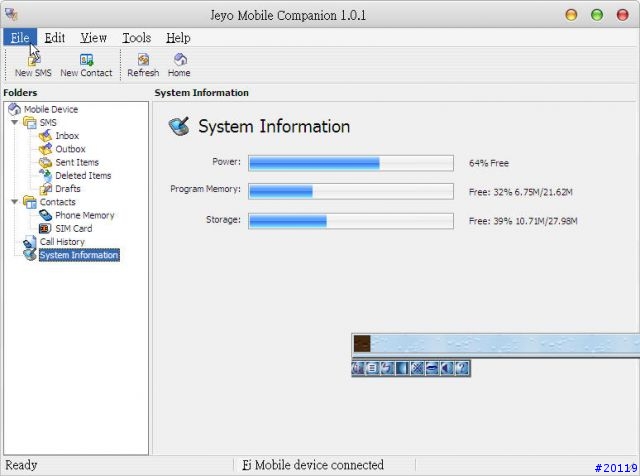
Task: Click the Deleted Items recycle icon
Action: pos(45,175)
